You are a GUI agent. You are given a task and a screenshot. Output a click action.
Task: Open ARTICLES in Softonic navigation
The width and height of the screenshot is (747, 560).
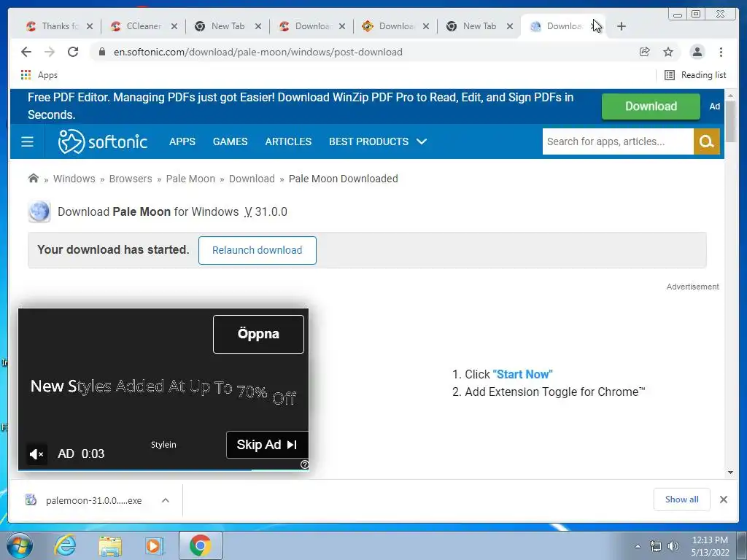288,141
